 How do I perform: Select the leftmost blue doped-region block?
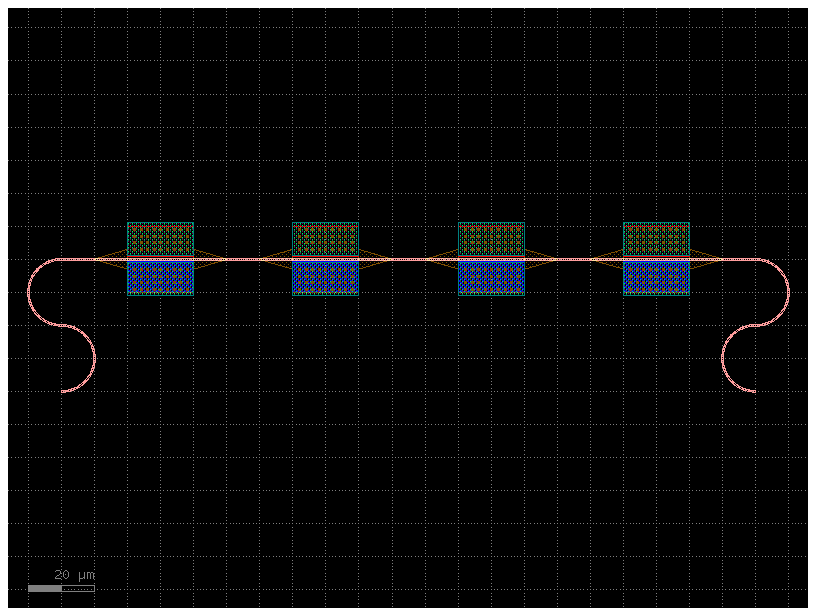(x=160, y=279)
